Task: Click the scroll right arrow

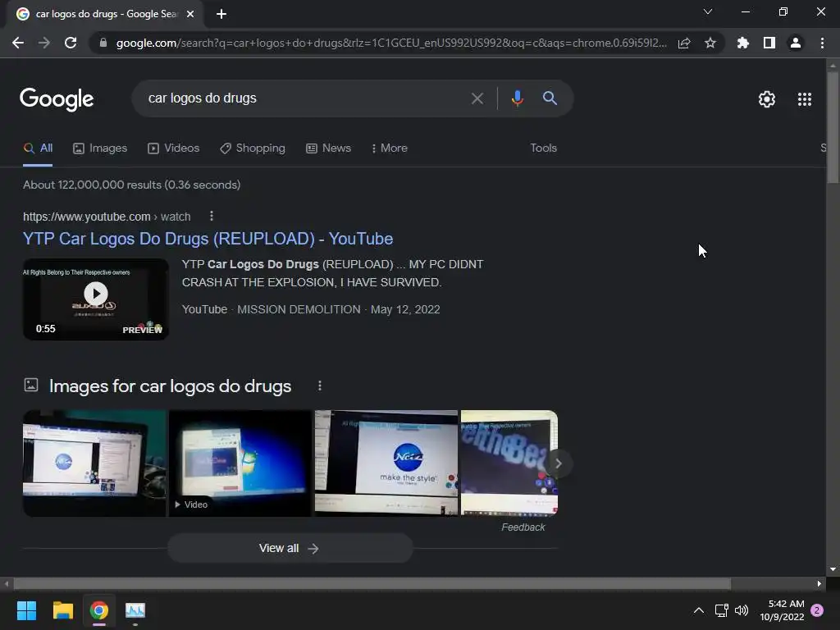Action: click(819, 583)
